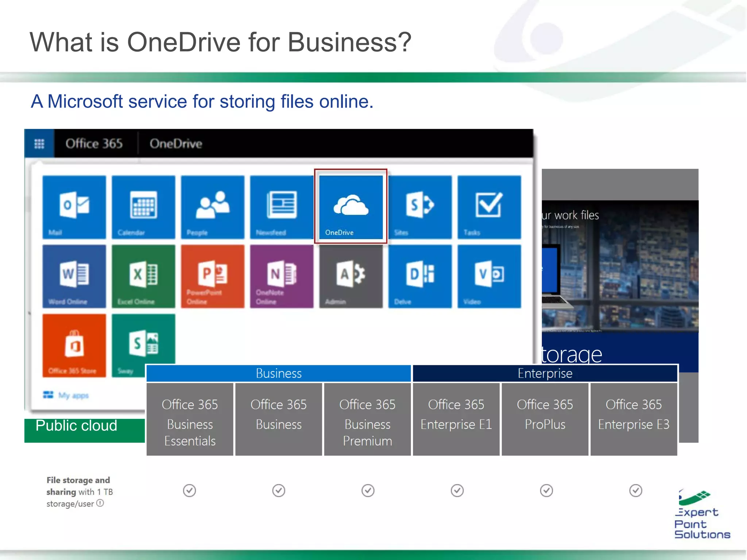Screen dimensions: 747x560
Task: Launch OneNote Online tile
Action: pyautogui.click(x=282, y=276)
